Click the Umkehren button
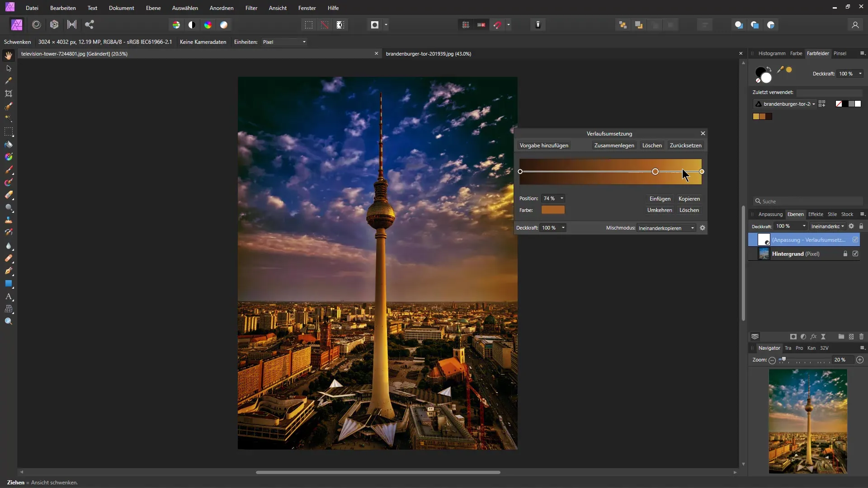The height and width of the screenshot is (488, 868). point(660,210)
